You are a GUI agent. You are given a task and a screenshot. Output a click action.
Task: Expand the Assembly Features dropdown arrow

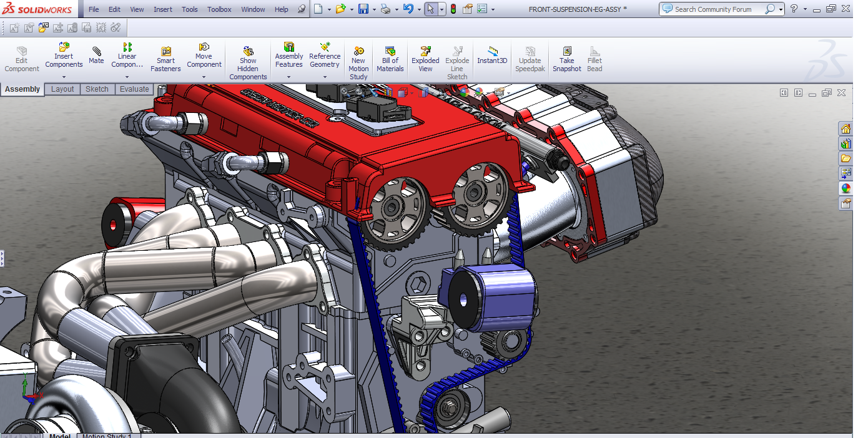pos(289,77)
